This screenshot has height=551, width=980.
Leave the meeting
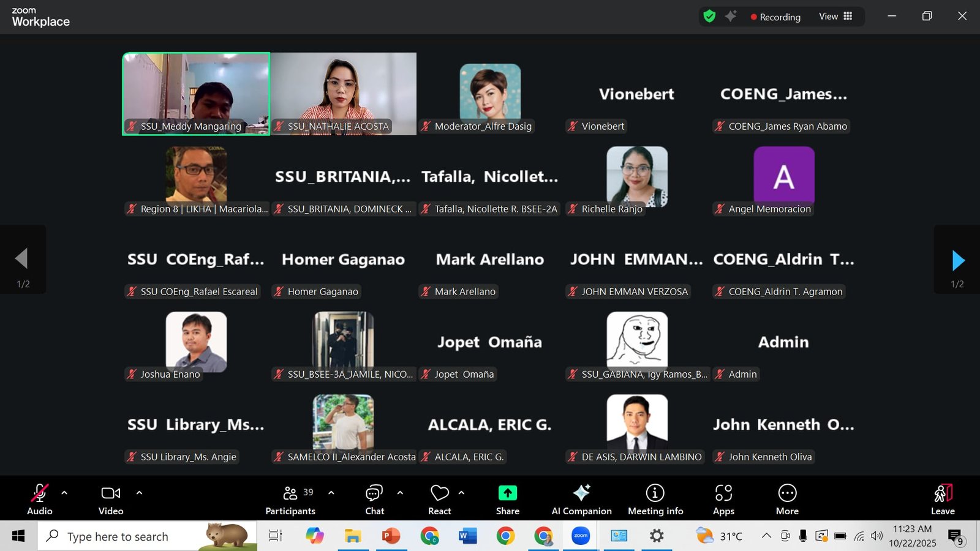pos(943,499)
